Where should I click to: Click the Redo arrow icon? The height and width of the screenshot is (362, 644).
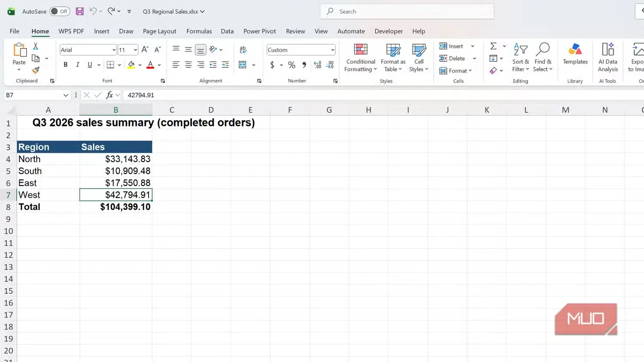coord(111,12)
